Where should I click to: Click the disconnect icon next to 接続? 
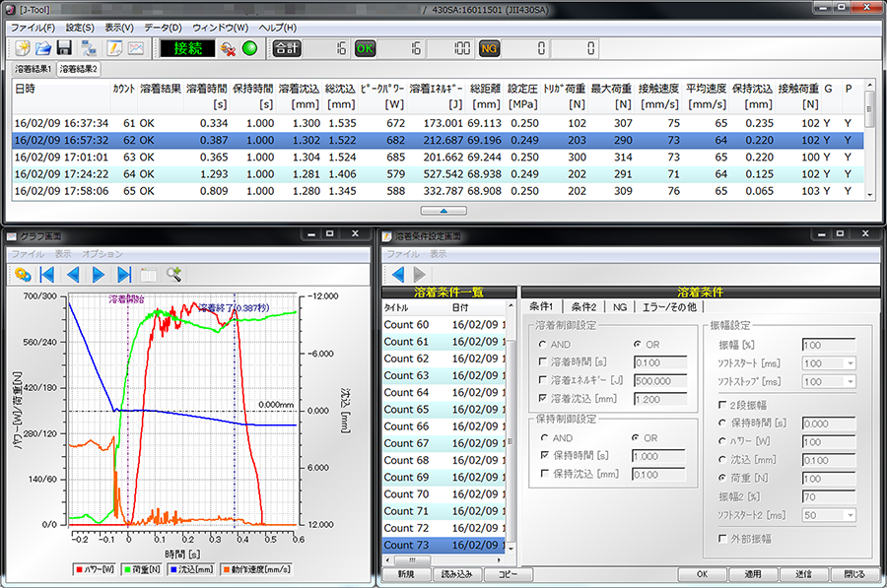228,49
